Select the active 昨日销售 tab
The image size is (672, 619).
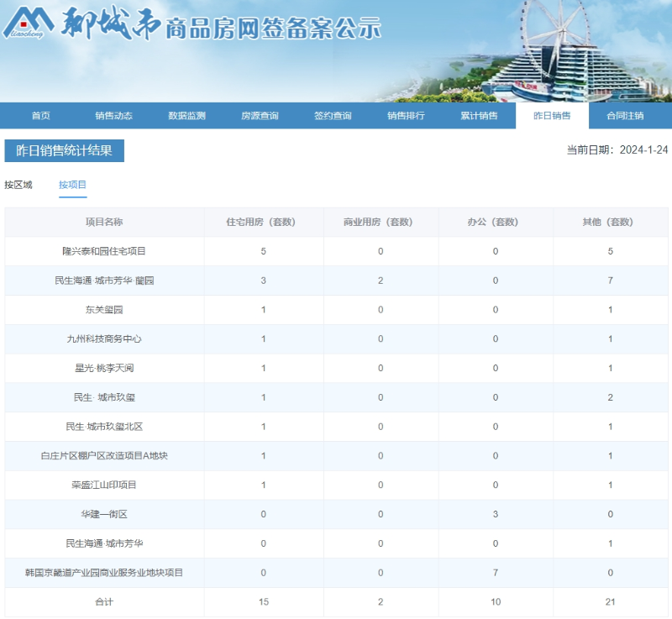[x=552, y=116]
